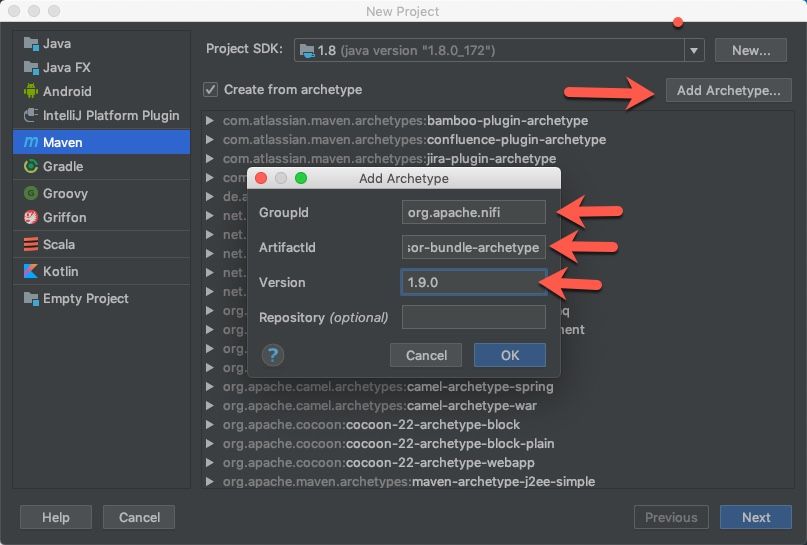Expand camel-archetype-war entry
Image resolution: width=807 pixels, height=545 pixels.
coord(209,406)
